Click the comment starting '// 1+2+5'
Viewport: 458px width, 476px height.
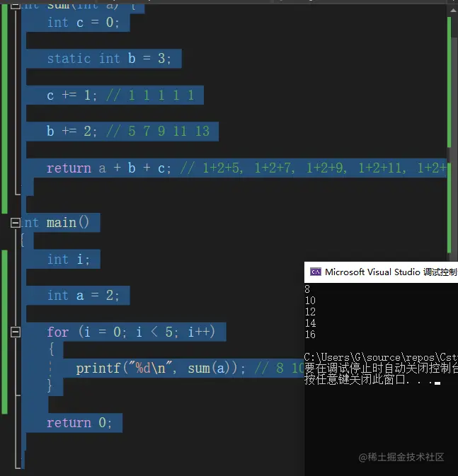(x=314, y=168)
